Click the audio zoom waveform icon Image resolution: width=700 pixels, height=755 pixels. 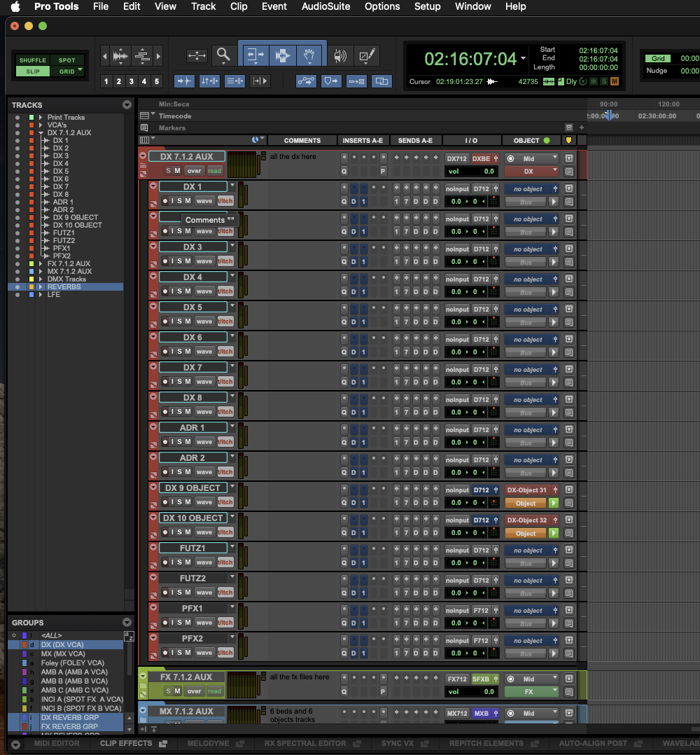point(120,56)
